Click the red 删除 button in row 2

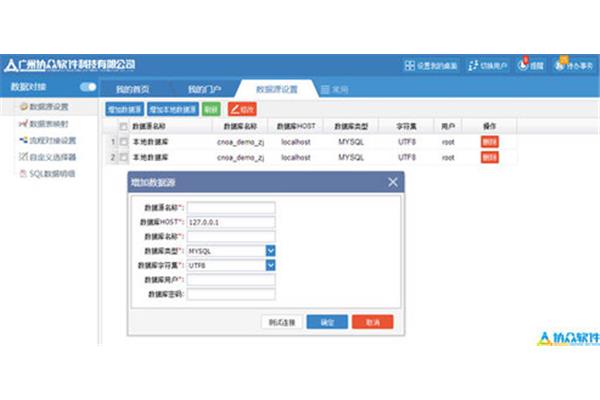coord(489,157)
